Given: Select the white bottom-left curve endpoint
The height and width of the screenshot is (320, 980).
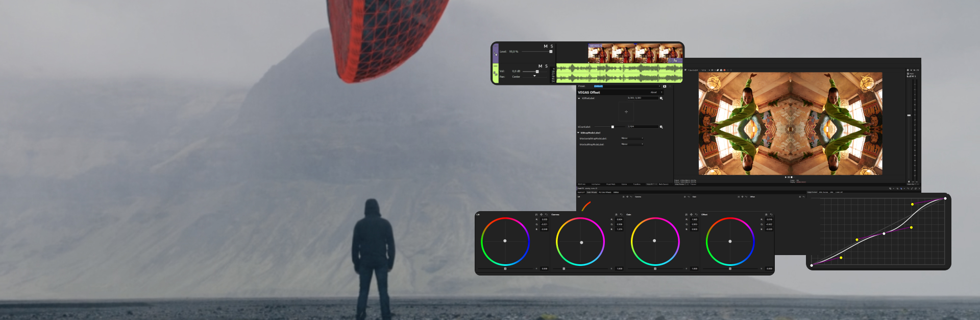Looking at the screenshot, I should coord(812,265).
